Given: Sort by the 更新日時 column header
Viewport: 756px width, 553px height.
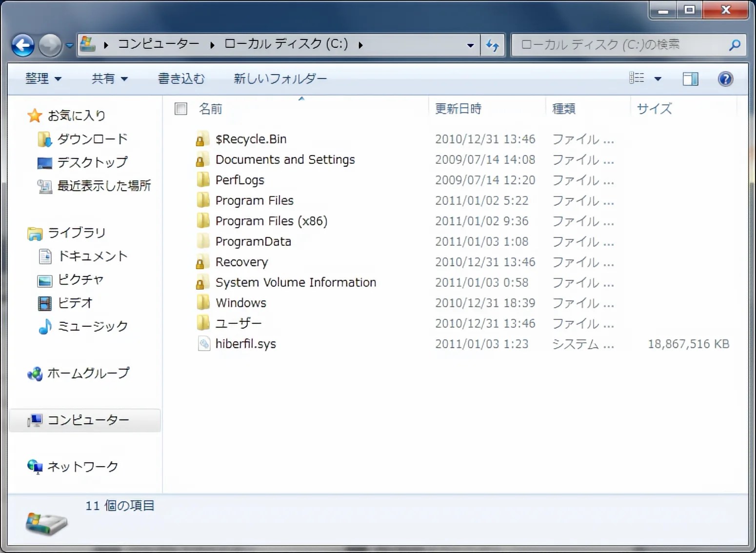Looking at the screenshot, I should click(458, 109).
